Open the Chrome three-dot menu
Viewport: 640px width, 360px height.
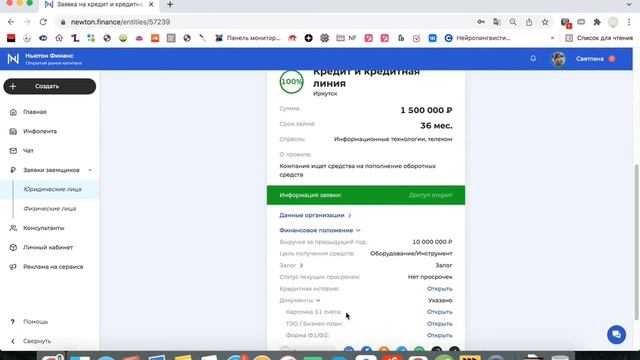coord(629,22)
